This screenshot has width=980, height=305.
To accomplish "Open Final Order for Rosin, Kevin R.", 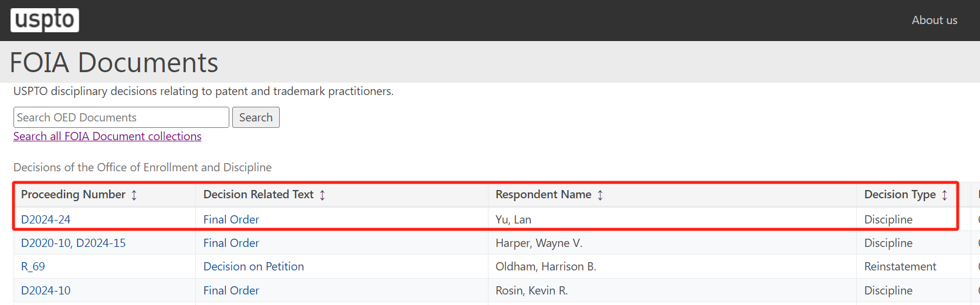I will [x=231, y=290].
